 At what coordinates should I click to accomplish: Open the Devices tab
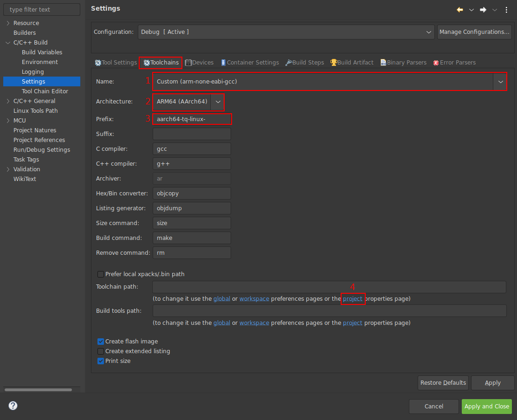pyautogui.click(x=199, y=63)
